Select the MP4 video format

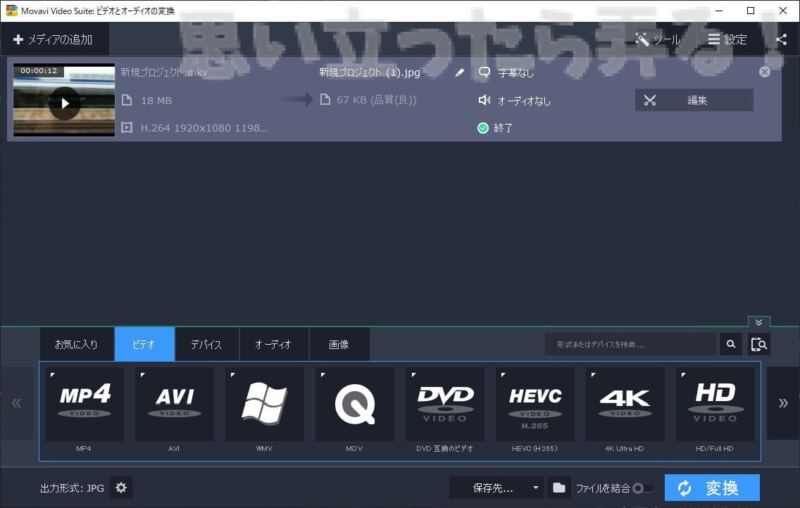point(84,404)
